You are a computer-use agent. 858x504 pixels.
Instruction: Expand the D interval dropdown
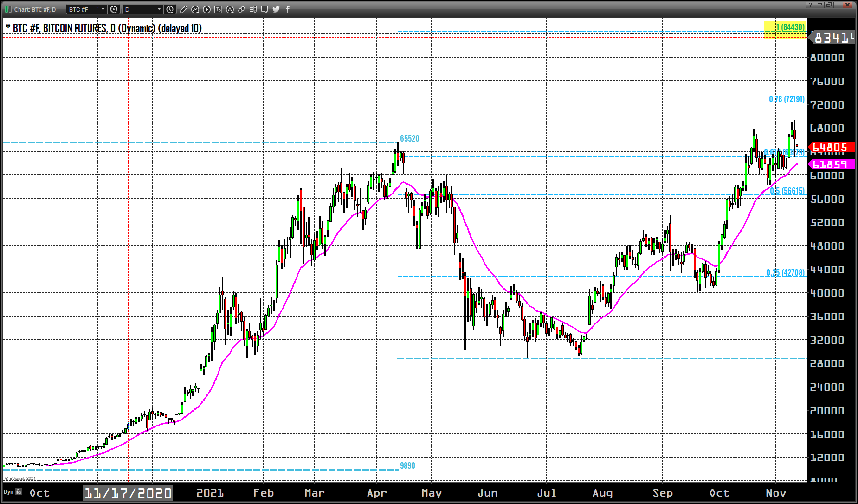click(x=159, y=9)
